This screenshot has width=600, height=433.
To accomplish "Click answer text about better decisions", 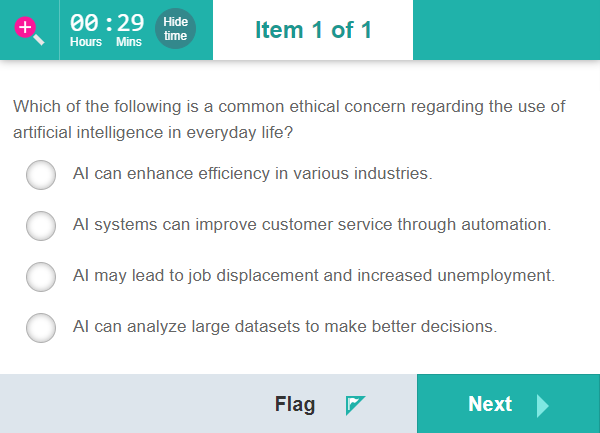I will click(285, 326).
